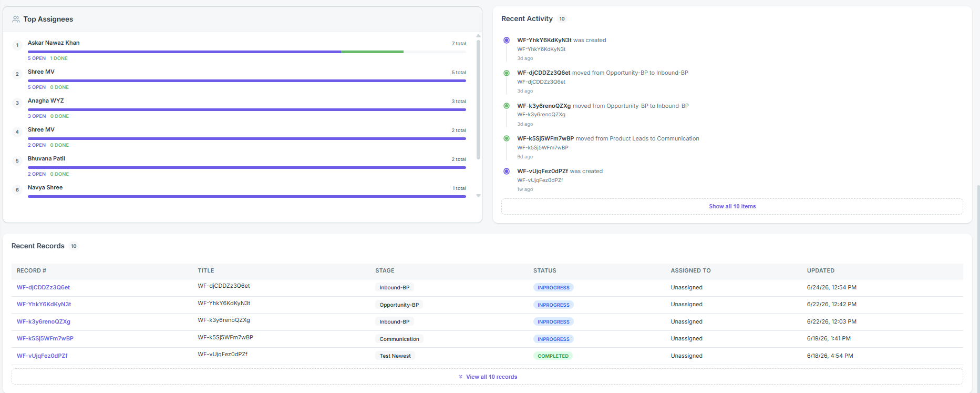Click INPROGRESS badge in WF-k5Sj5WFm7wBP row
The height and width of the screenshot is (393, 980).
(553, 339)
